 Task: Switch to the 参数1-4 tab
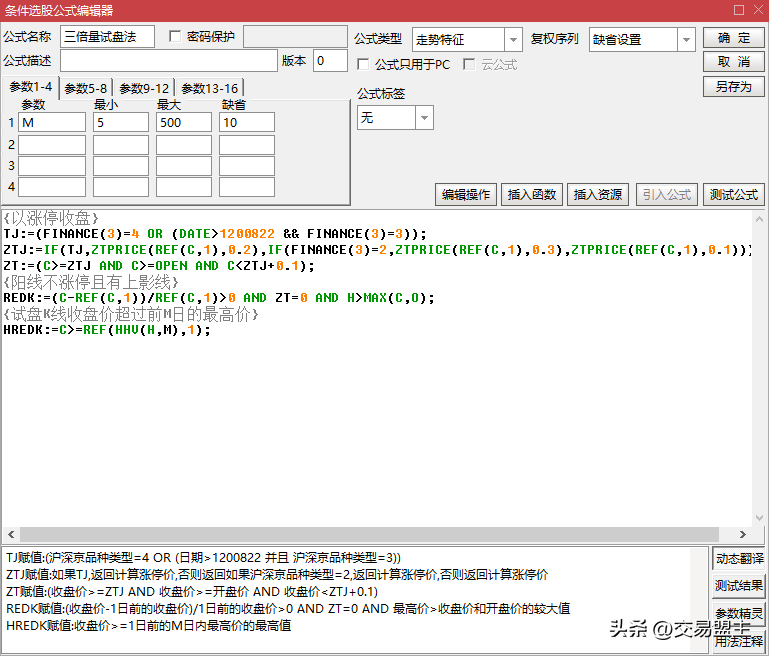pyautogui.click(x=30, y=87)
